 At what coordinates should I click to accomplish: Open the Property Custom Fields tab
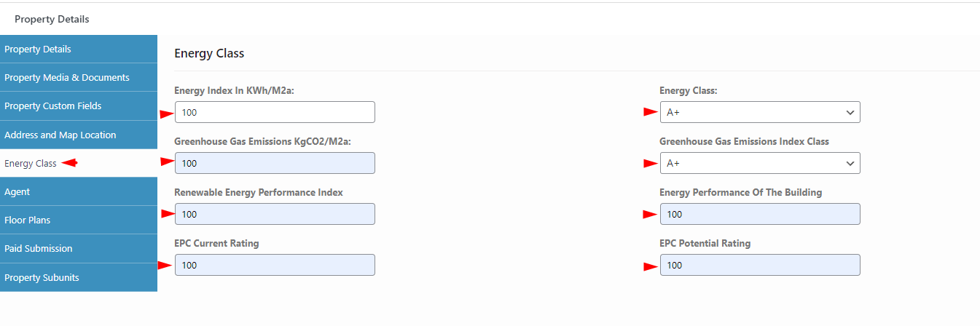tap(78, 106)
